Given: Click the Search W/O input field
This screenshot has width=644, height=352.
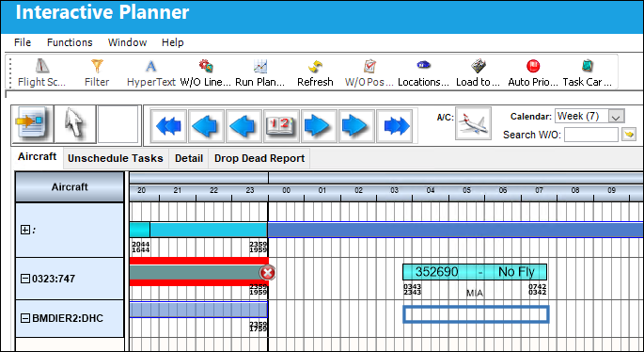Looking at the screenshot, I should pyautogui.click(x=591, y=135).
